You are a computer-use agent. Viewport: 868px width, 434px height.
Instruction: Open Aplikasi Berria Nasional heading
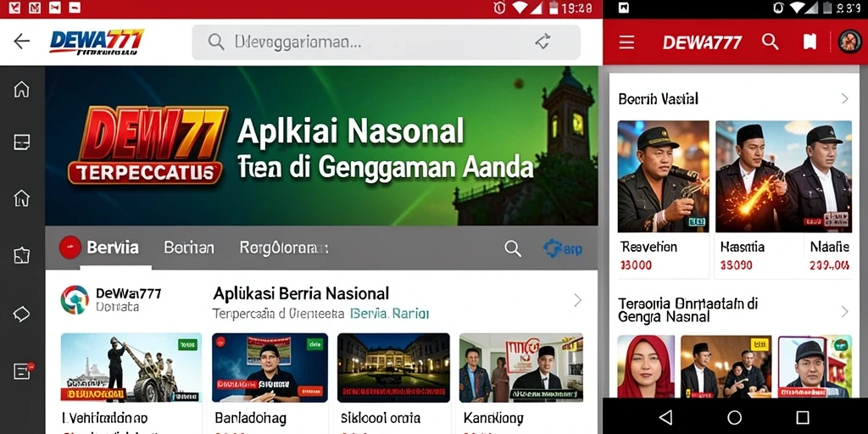301,292
